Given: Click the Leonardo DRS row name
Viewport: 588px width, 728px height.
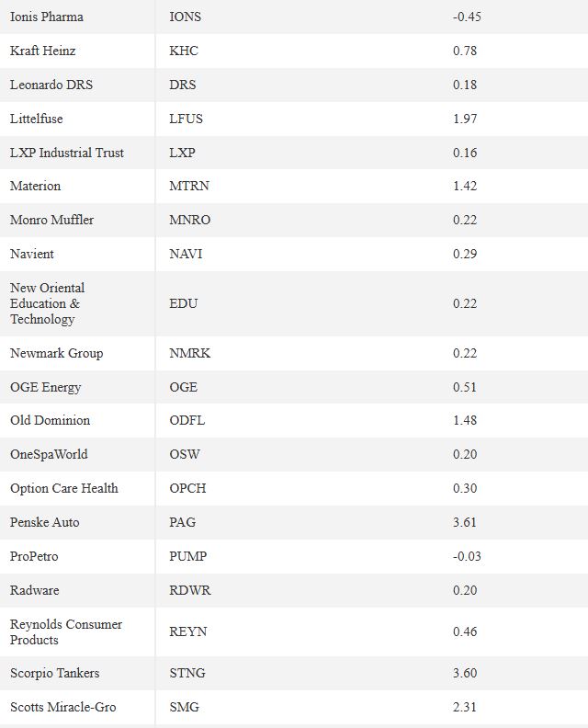Looking at the screenshot, I should pyautogui.click(x=51, y=85).
